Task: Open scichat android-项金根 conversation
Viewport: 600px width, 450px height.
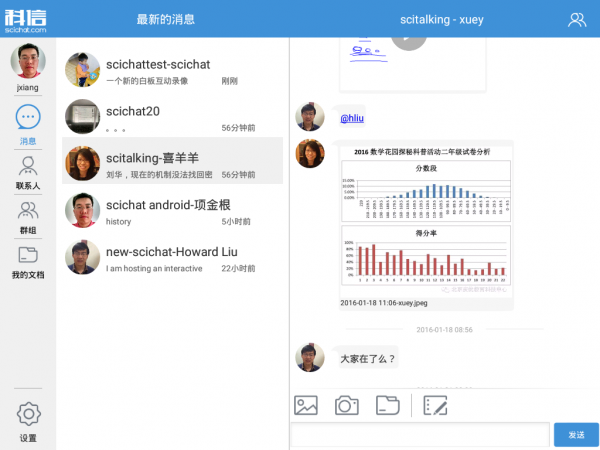Action: (x=173, y=210)
